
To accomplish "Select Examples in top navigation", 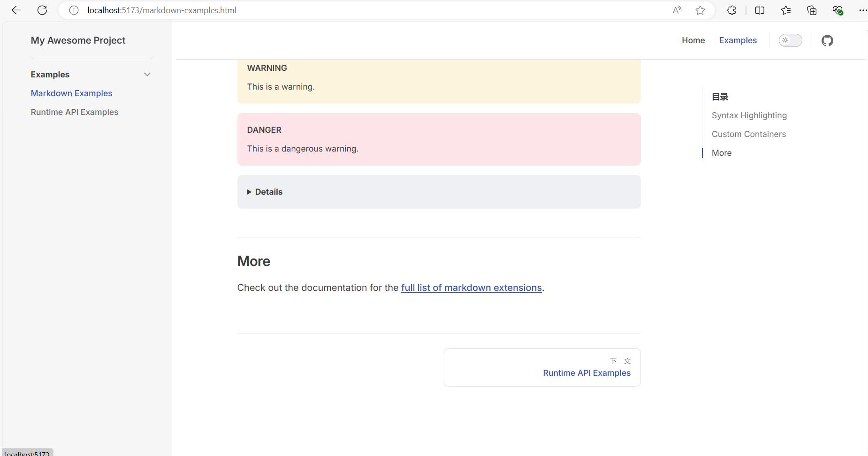I will (x=738, y=40).
